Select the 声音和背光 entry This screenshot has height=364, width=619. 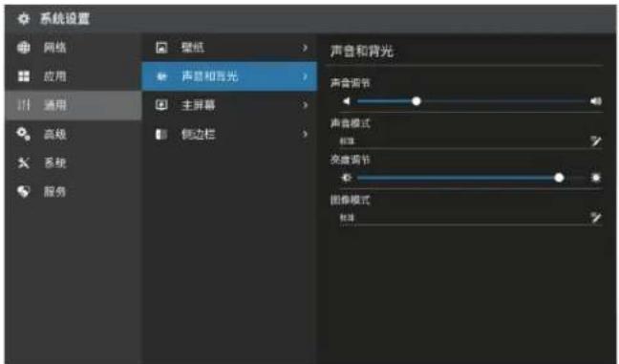229,76
